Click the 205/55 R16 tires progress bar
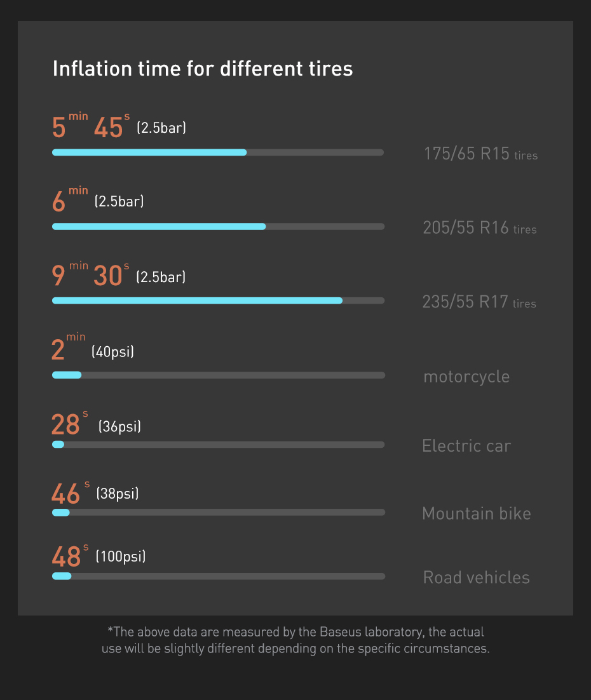Viewport: 591px width, 700px height. (x=218, y=227)
